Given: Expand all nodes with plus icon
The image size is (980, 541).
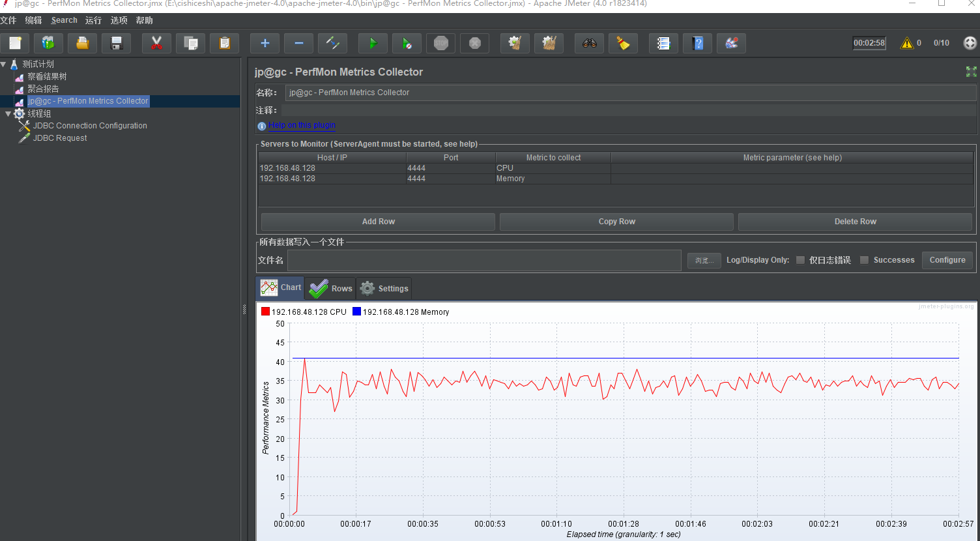Looking at the screenshot, I should tap(265, 43).
